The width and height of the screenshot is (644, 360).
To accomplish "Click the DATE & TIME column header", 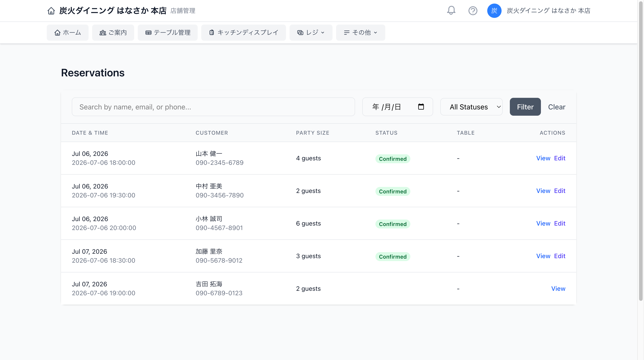I will point(90,133).
